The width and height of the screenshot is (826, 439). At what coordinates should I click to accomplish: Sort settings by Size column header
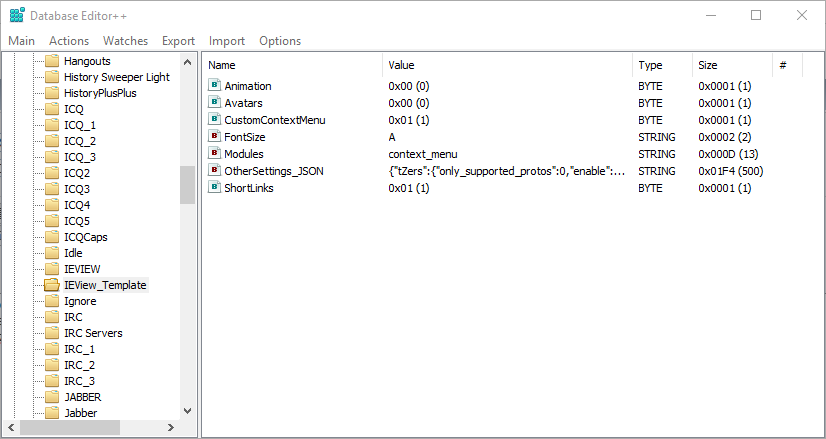(709, 65)
